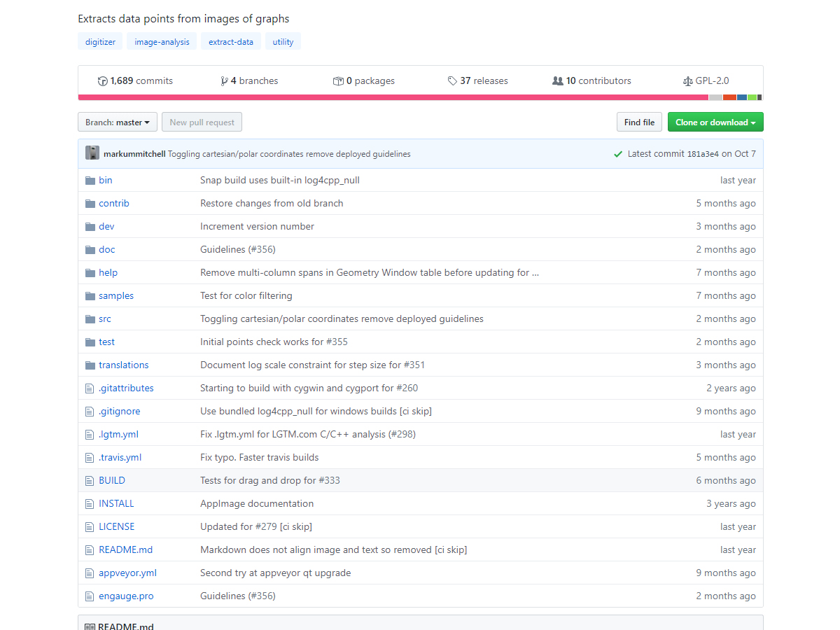Click the folder icon beside src
This screenshot has height=630, width=840.
(x=90, y=319)
